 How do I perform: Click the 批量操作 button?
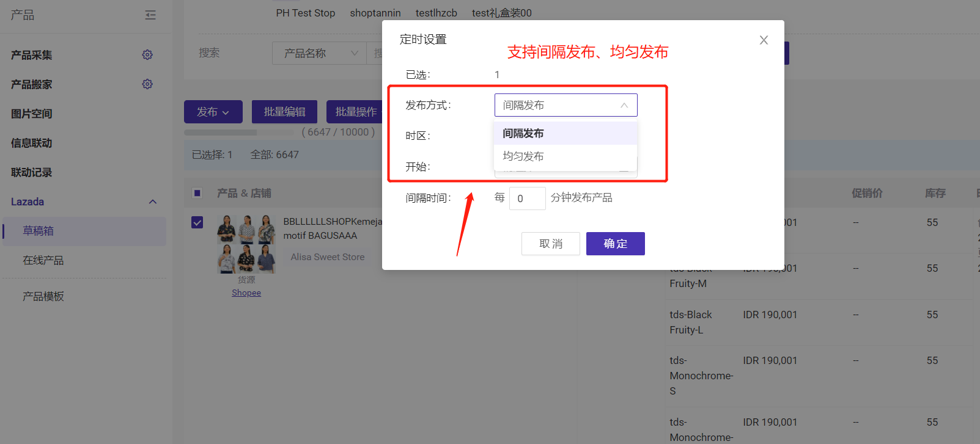[355, 112]
